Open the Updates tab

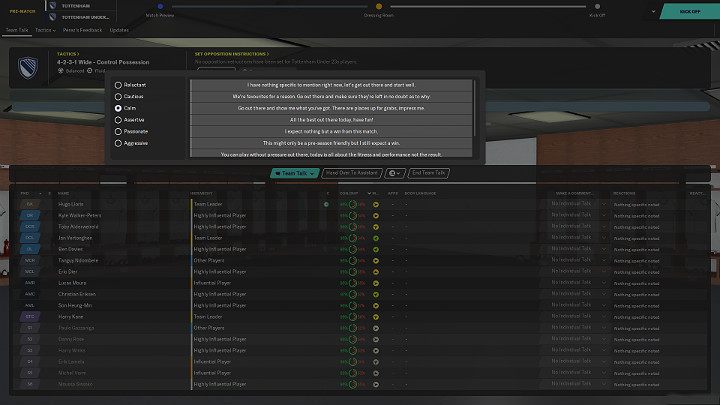click(119, 30)
